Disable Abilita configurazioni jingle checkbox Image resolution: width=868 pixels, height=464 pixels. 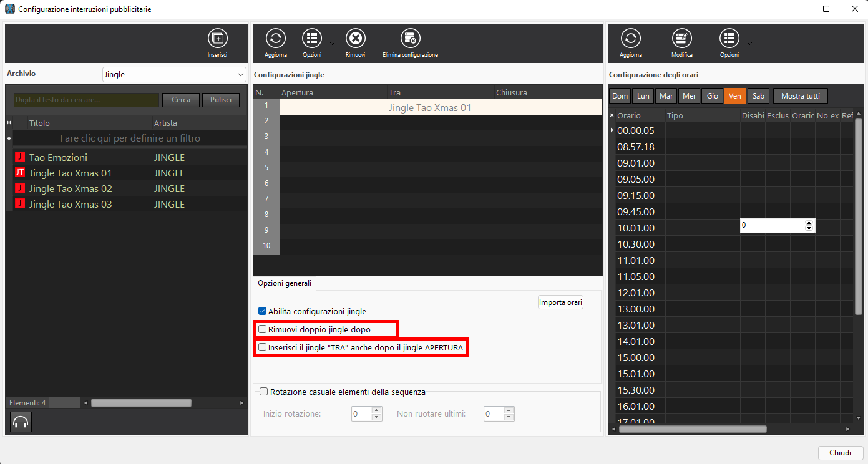pos(263,311)
